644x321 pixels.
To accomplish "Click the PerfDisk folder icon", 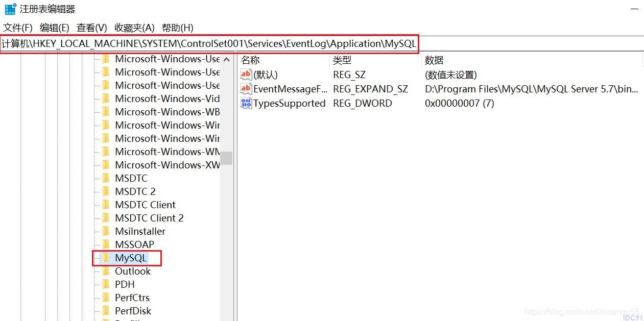I will pos(106,311).
